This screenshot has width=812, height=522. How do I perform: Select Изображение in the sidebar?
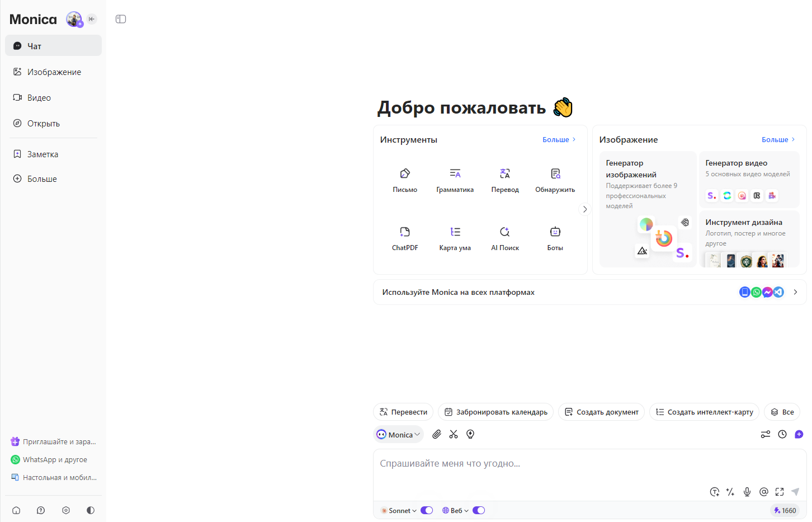pyautogui.click(x=54, y=72)
